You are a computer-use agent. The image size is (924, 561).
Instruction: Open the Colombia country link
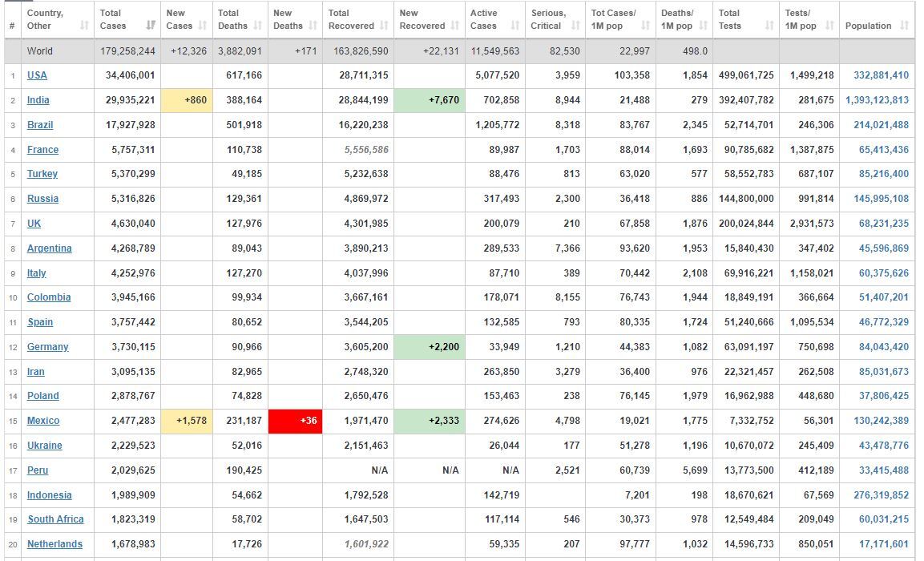[49, 297]
